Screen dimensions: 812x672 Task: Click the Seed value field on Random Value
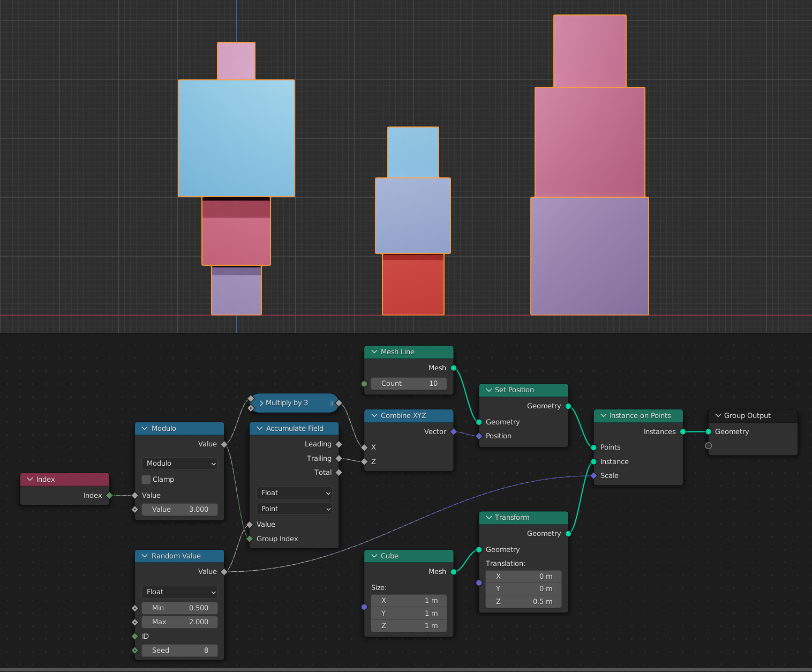[x=179, y=650]
